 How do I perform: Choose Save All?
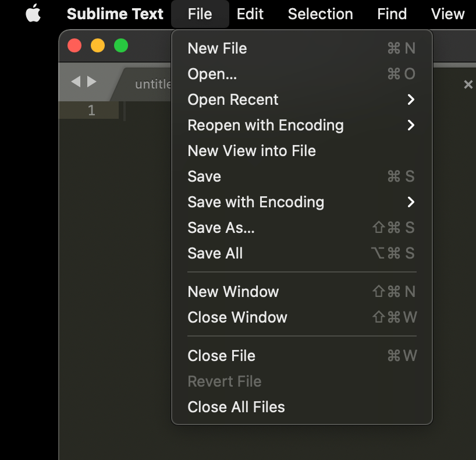(215, 253)
